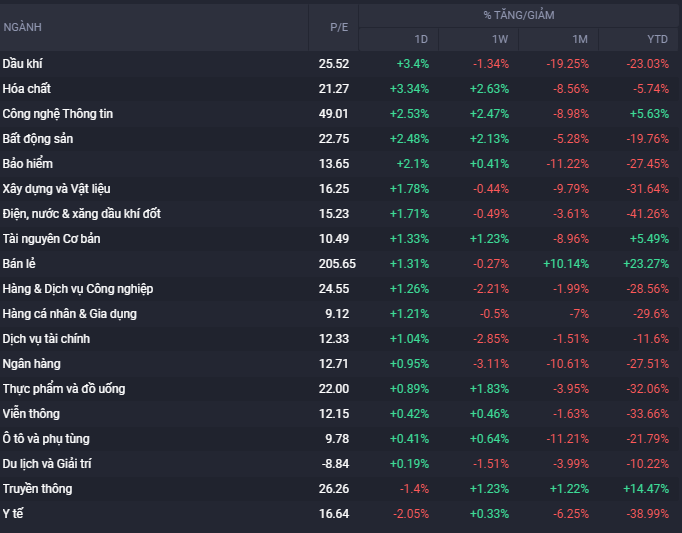Select the Truyền thông sector

click(37, 489)
